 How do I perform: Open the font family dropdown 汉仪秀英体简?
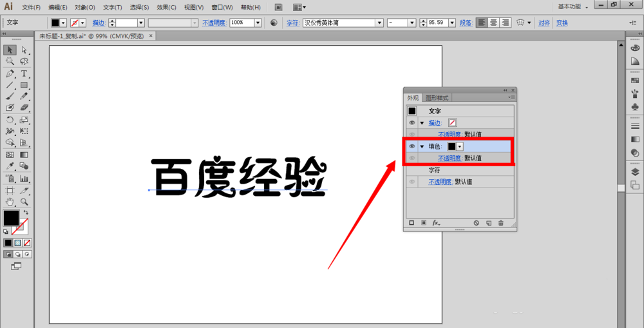380,23
